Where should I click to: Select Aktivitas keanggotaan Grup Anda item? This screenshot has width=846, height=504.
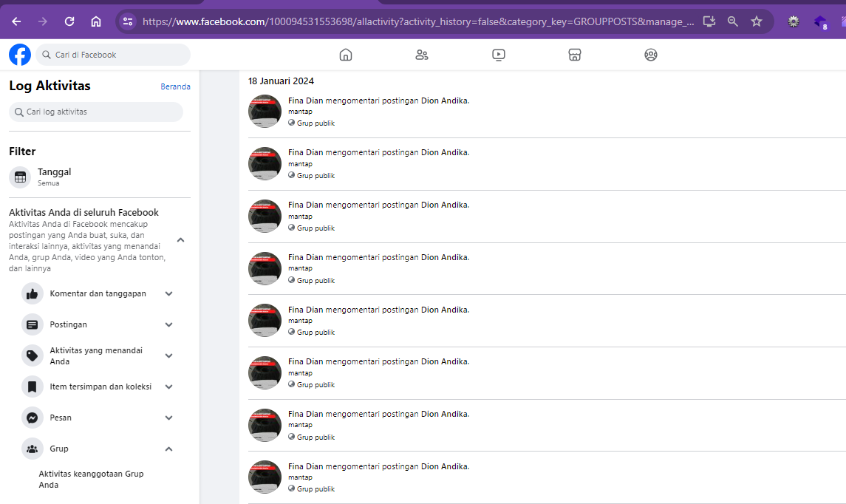[x=91, y=479]
